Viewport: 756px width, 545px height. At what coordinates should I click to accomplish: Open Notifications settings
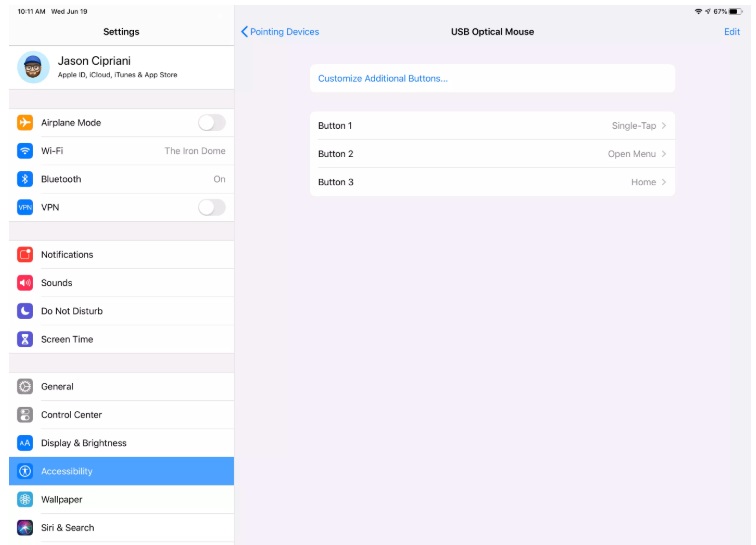[x=122, y=254]
